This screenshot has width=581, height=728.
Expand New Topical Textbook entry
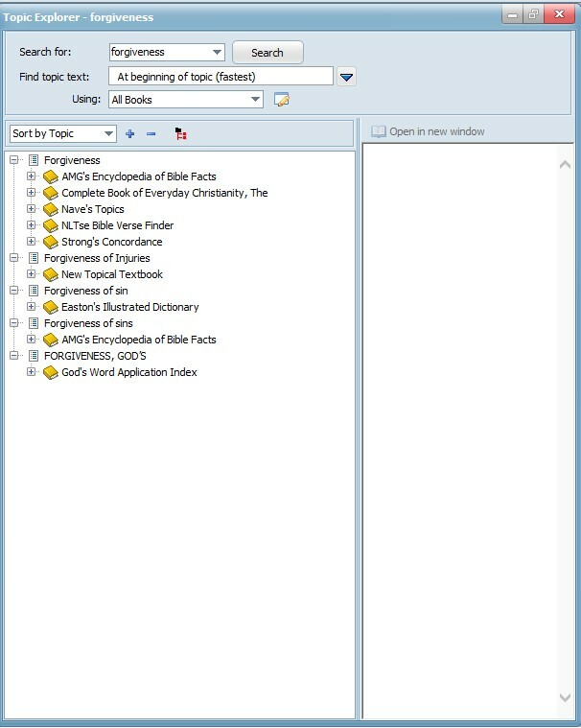coord(31,273)
